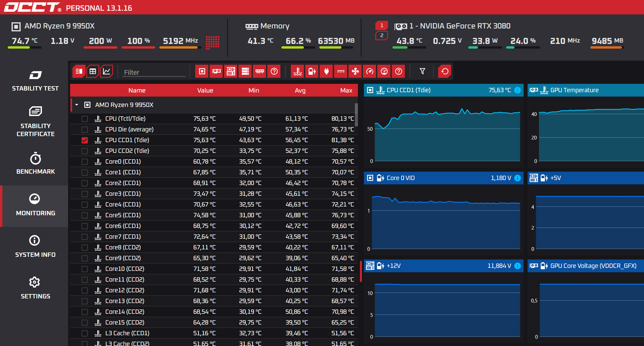The width and height of the screenshot is (644, 346).
Task: Click the GPU Core Voltage (VDDCR_GFX) graph header
Action: pyautogui.click(x=586, y=266)
